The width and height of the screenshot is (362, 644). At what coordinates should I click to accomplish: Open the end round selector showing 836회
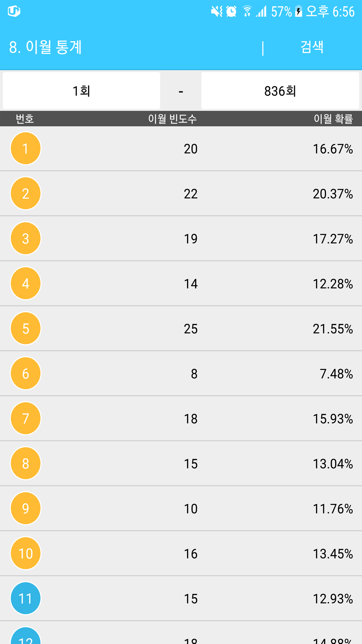coord(280,91)
